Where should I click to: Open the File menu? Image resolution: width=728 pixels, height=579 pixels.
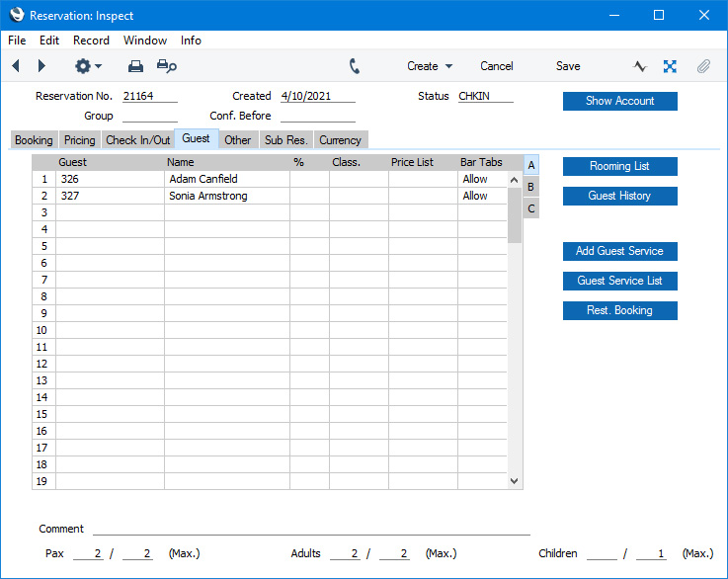[x=17, y=41]
